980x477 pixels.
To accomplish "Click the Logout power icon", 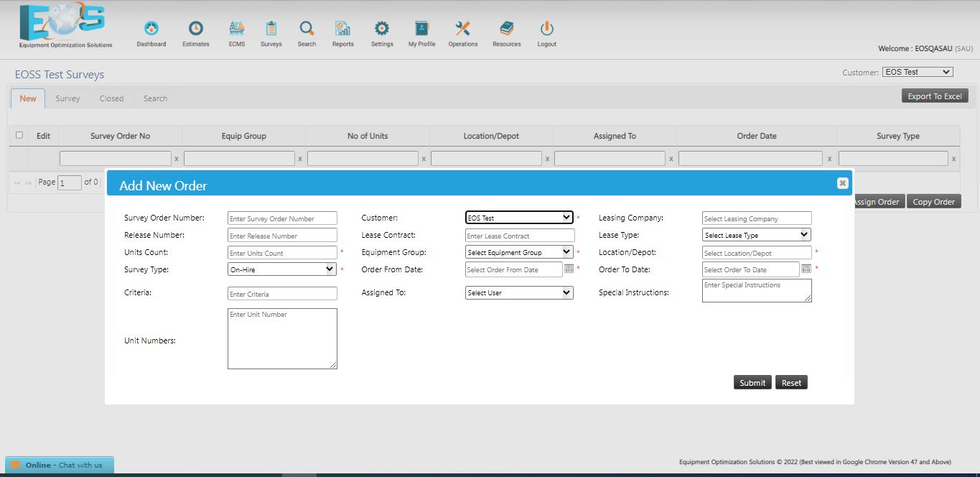I will (x=546, y=29).
